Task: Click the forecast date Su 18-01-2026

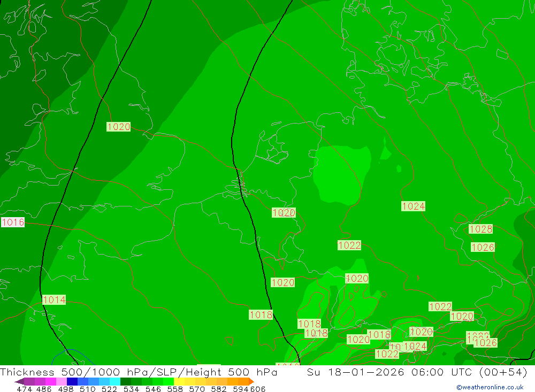Action: (356, 372)
